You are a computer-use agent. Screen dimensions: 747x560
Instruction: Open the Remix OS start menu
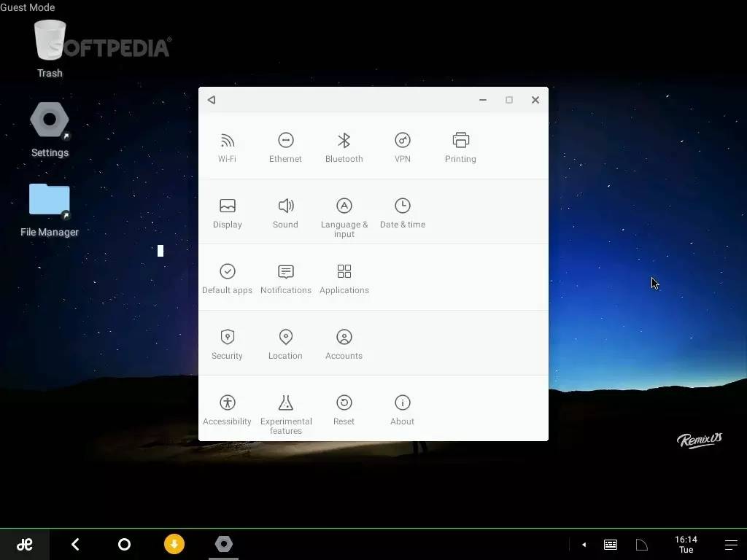(x=24, y=545)
